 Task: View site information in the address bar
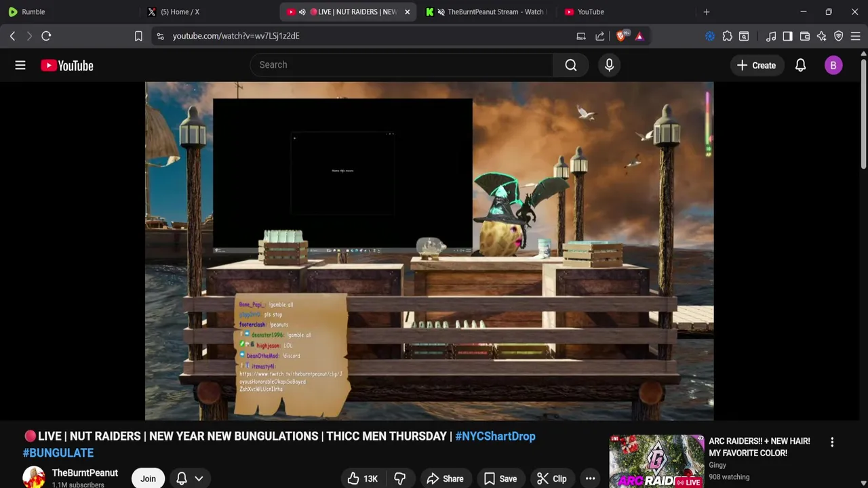(x=160, y=36)
